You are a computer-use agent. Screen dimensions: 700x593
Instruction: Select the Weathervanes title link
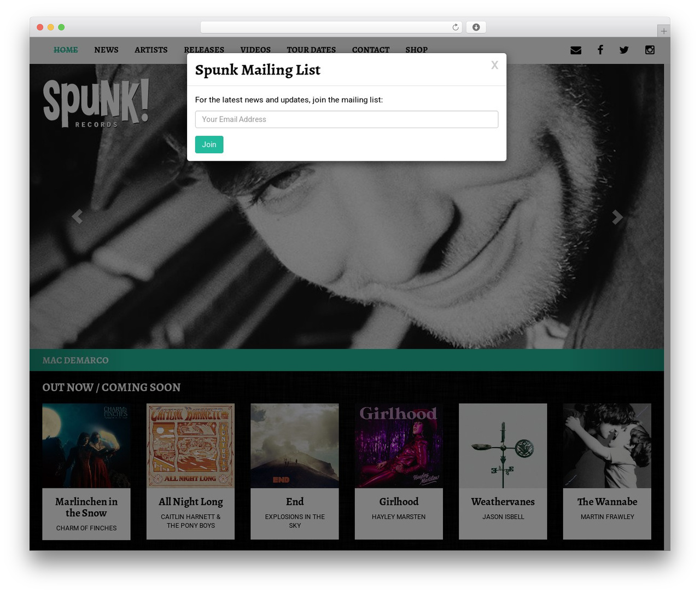click(503, 502)
